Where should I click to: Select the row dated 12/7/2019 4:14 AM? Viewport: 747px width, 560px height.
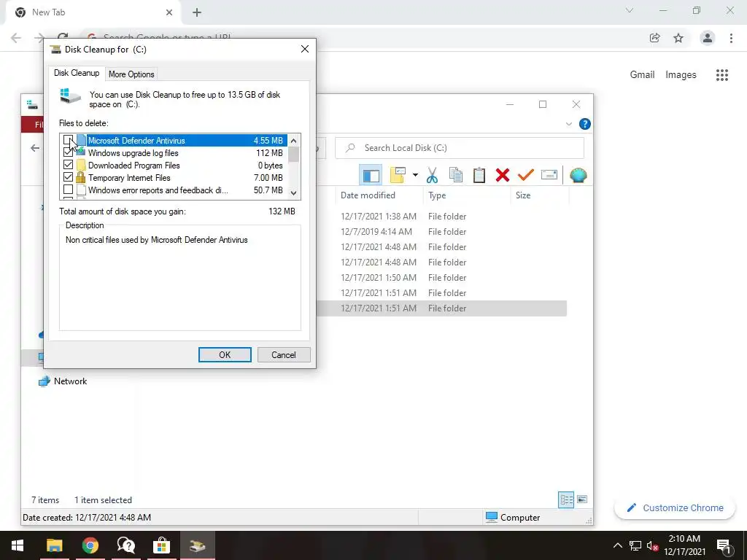pos(441,231)
